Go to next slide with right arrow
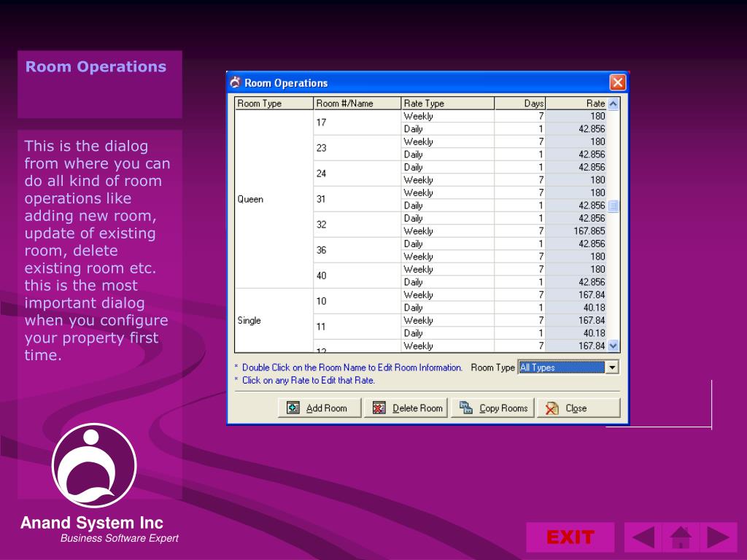Image resolution: width=747 pixels, height=560 pixels. point(719,537)
